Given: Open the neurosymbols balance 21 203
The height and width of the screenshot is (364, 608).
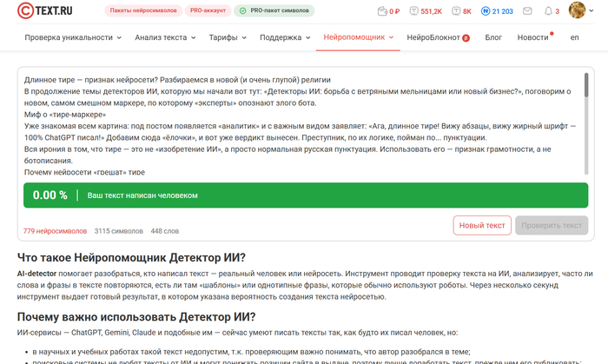Looking at the screenshot, I should click(497, 11).
